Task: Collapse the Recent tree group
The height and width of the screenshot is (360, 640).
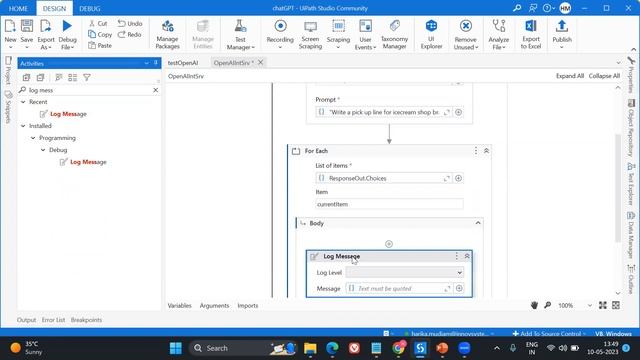Action: tap(23, 102)
